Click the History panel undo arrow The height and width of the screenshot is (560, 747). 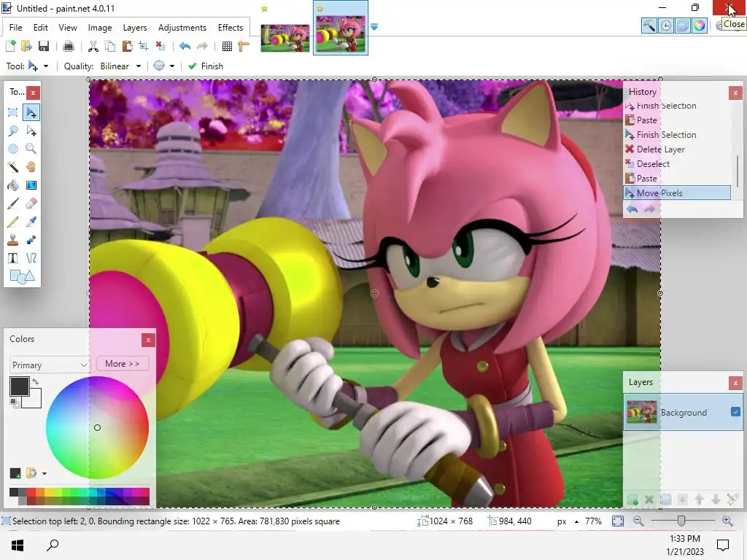(632, 209)
